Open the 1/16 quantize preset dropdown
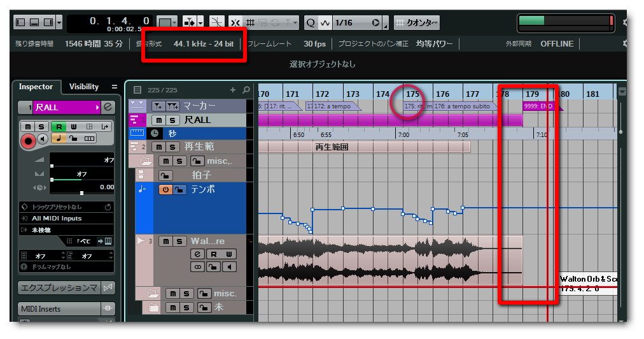Viewport: 644px width, 339px height. [356, 23]
